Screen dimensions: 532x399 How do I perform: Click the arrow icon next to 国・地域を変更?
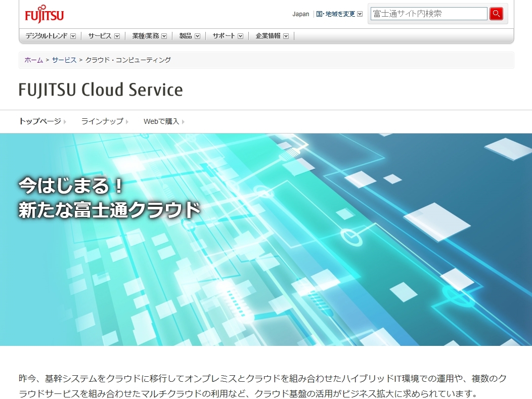coord(360,14)
